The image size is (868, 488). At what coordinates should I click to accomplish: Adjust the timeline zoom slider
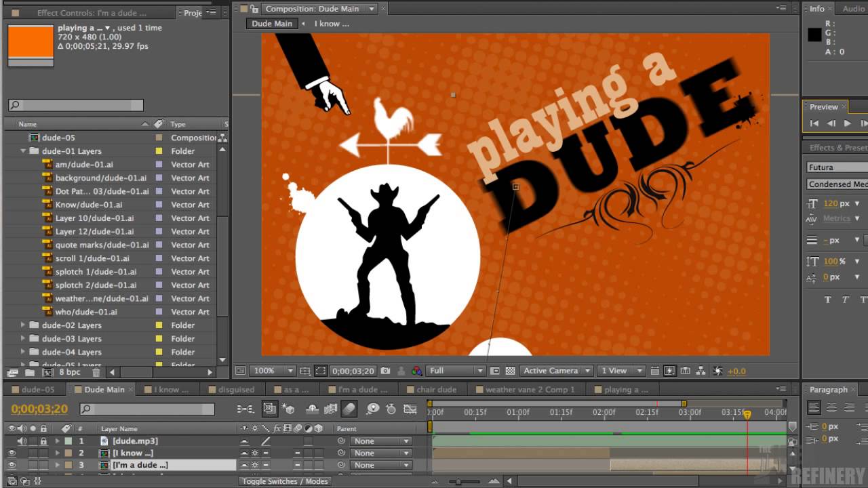(459, 482)
